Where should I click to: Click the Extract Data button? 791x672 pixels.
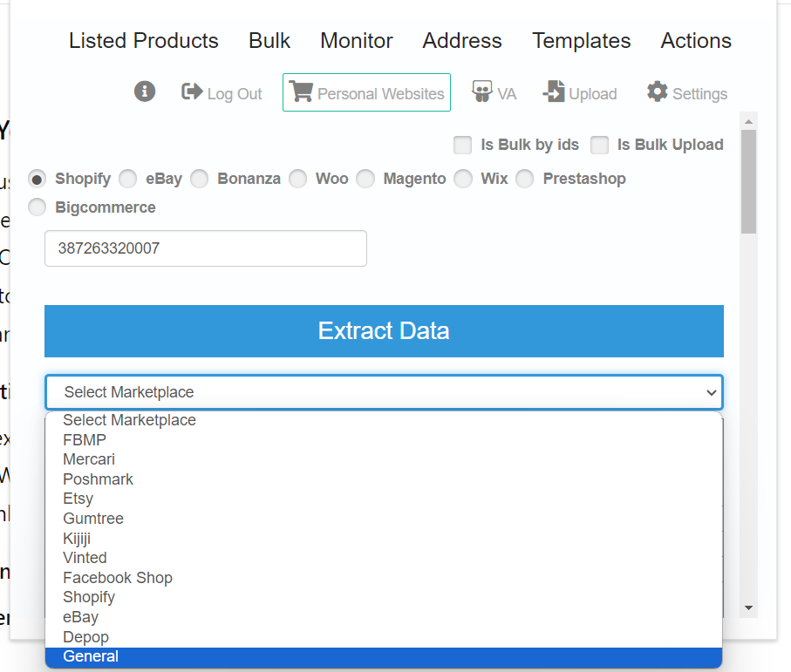pos(384,331)
